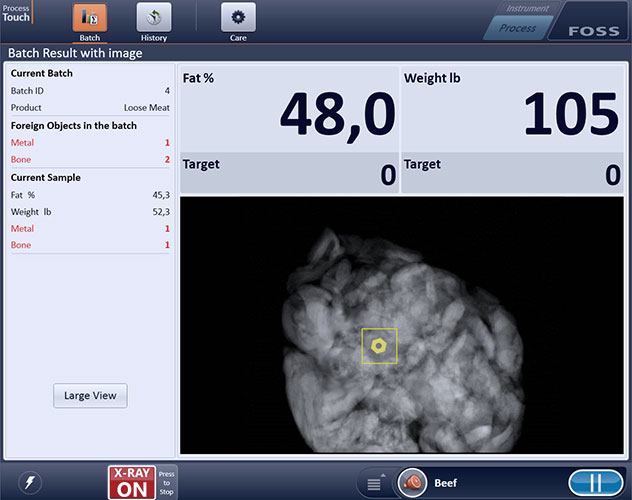Open the History view
The height and width of the screenshot is (500, 632).
tap(154, 18)
